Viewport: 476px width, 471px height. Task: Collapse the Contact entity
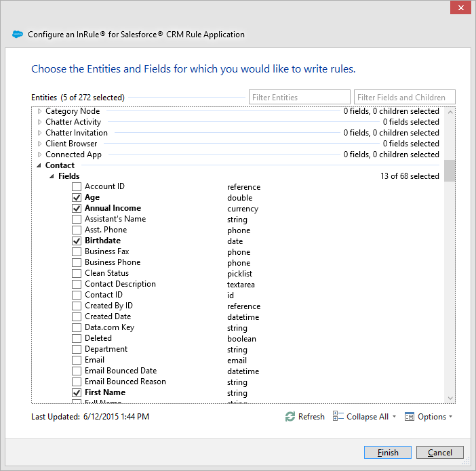[x=39, y=166]
